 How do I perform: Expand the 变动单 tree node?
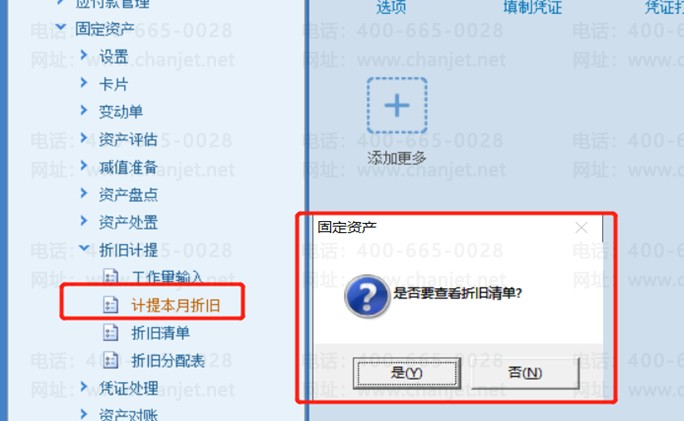84,110
